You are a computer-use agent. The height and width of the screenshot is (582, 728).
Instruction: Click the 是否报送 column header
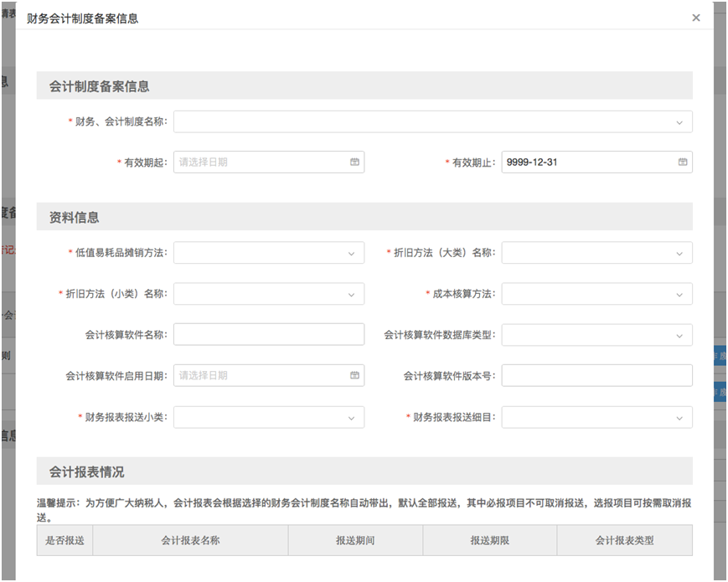[x=65, y=541]
